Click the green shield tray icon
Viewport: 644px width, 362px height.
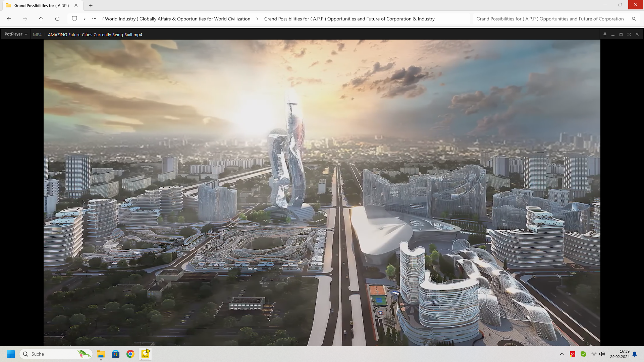583,354
